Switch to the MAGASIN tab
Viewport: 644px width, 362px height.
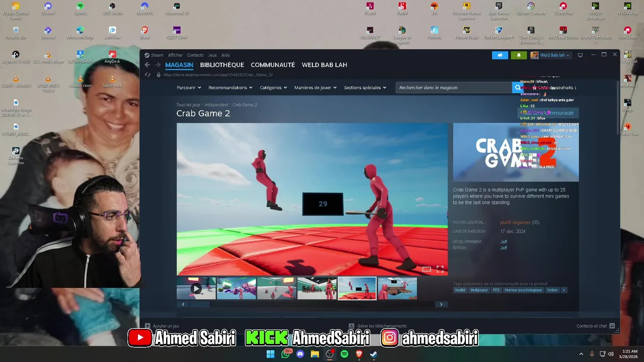point(179,65)
